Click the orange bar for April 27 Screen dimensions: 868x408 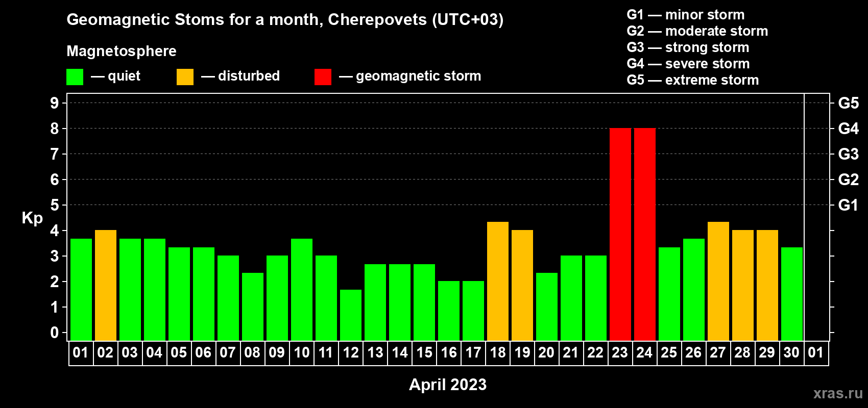(x=718, y=282)
